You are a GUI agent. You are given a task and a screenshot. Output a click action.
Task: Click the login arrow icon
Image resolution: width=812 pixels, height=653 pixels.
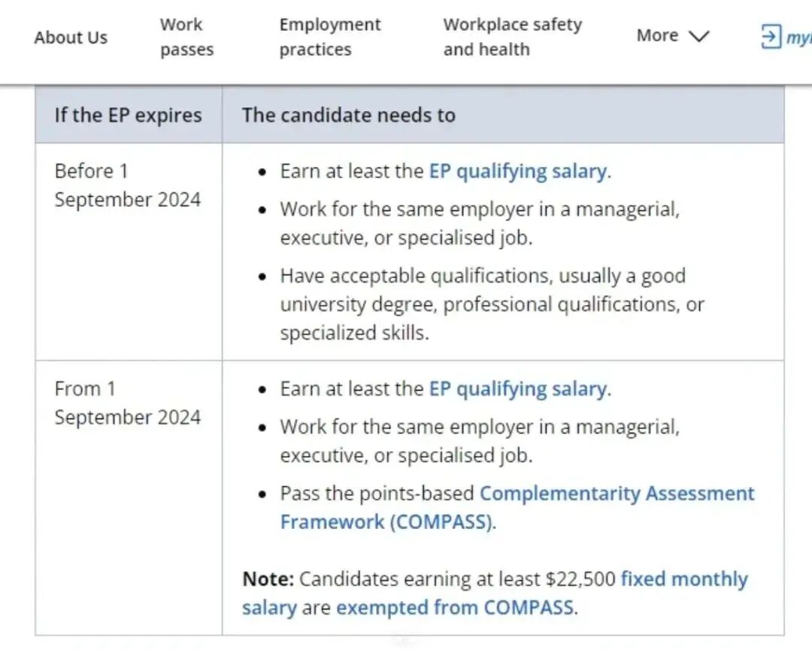pos(771,37)
